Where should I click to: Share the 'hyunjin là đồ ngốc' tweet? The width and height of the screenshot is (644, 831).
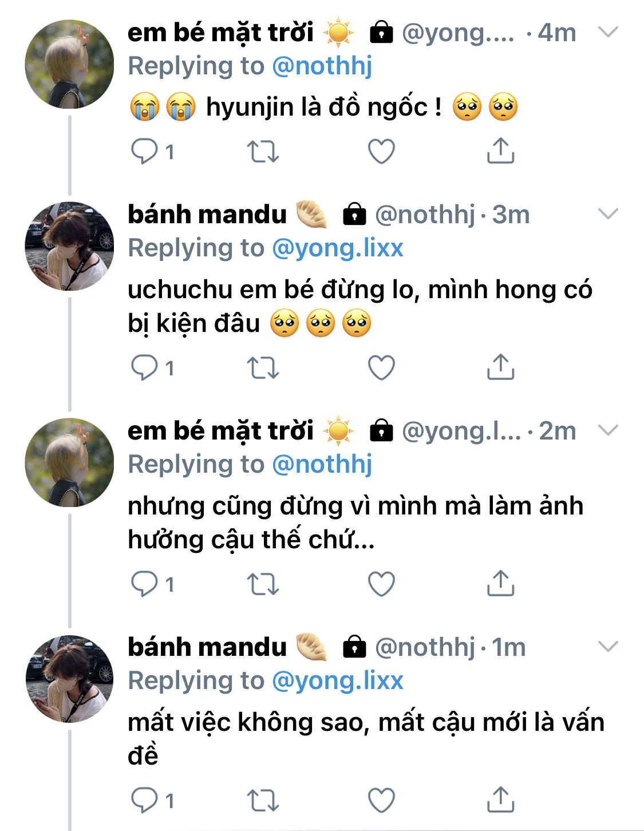click(500, 151)
